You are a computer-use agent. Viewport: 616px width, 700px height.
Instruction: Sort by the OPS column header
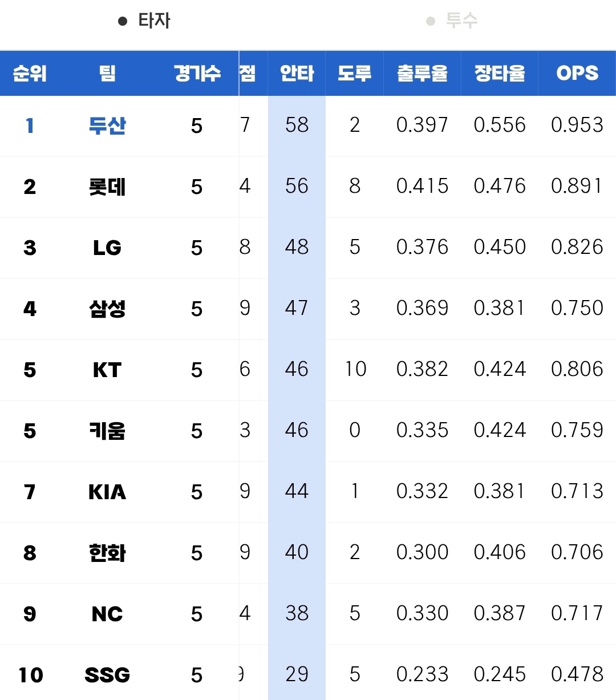tap(577, 74)
